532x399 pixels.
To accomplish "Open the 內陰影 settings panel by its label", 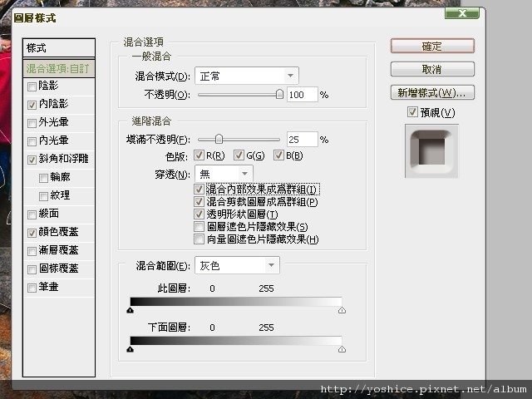I will point(53,104).
